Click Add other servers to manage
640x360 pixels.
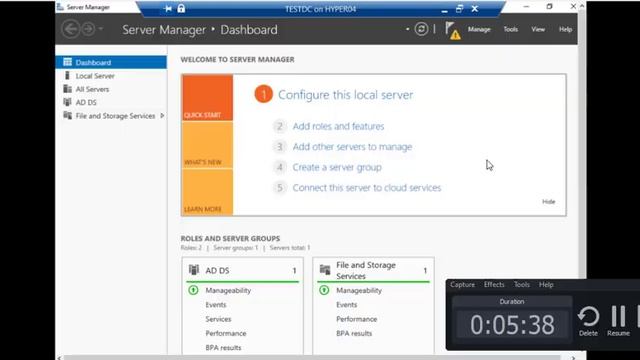[352, 147]
